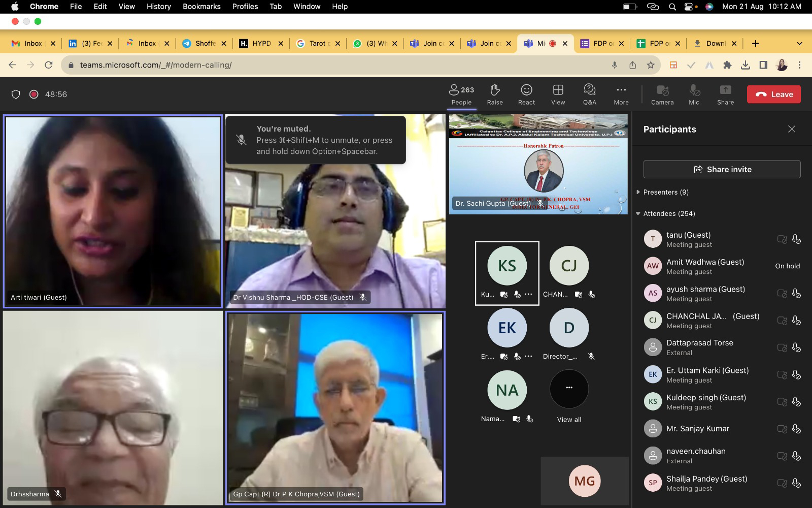Switch to the Shoffe Telegram tab
This screenshot has width=812, height=508.
[205, 44]
